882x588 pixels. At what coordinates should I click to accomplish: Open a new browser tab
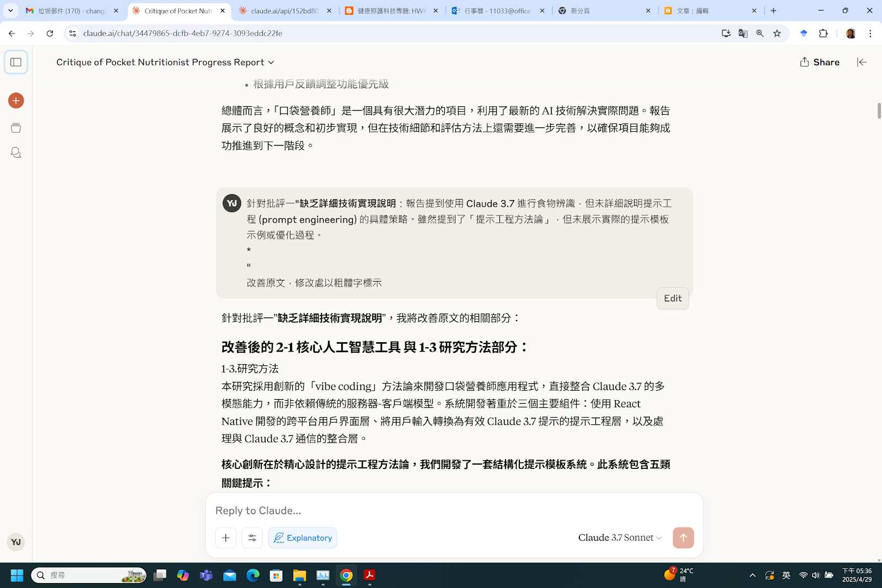[x=773, y=10]
